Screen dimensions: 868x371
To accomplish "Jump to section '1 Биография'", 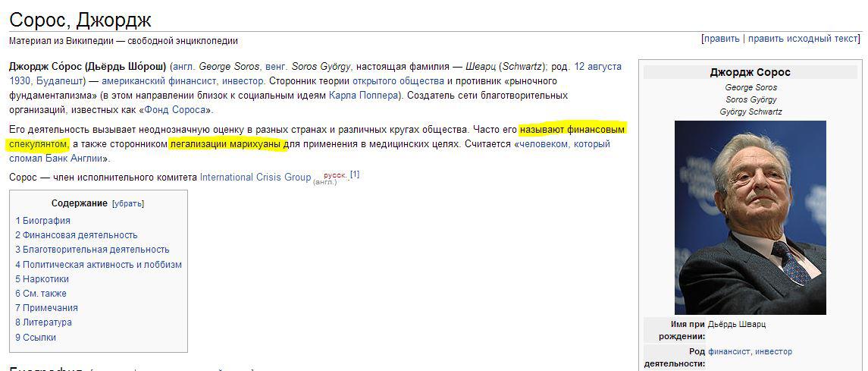I will 42,220.
